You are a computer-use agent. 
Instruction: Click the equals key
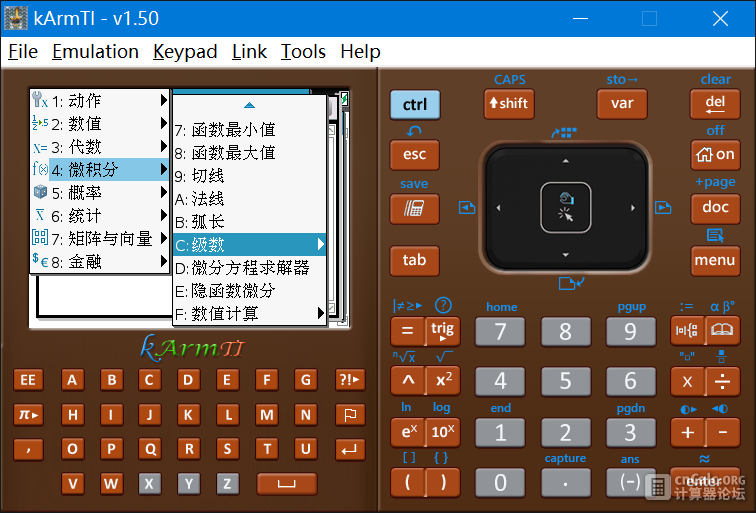coord(408,331)
